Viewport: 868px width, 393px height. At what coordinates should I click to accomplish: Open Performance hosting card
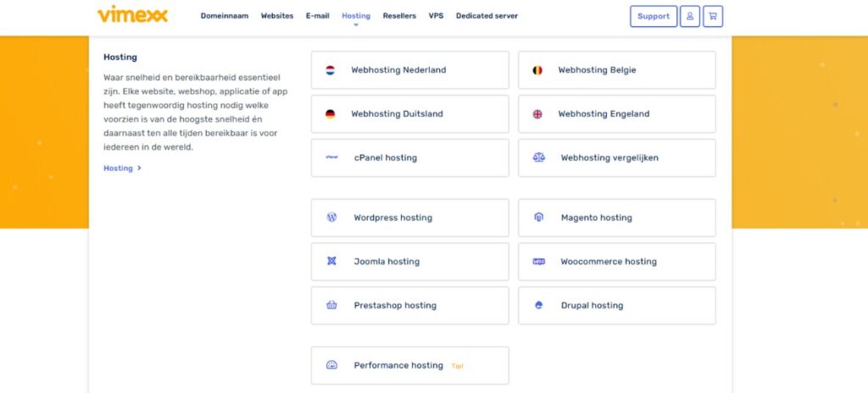[409, 366]
